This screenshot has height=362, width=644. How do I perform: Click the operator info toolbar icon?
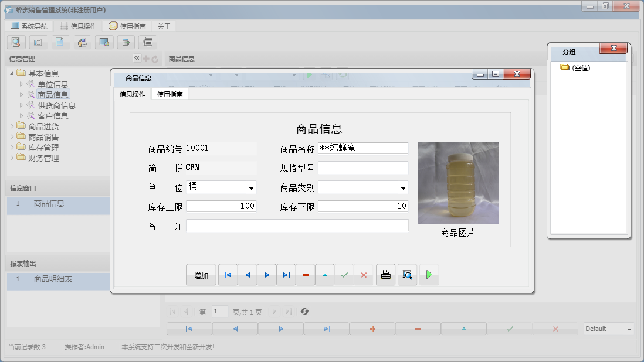click(82, 42)
